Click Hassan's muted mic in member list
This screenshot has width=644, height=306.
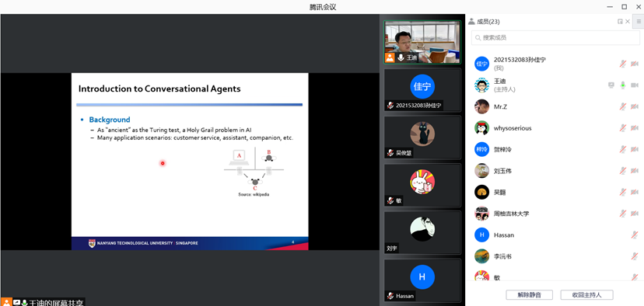click(635, 235)
